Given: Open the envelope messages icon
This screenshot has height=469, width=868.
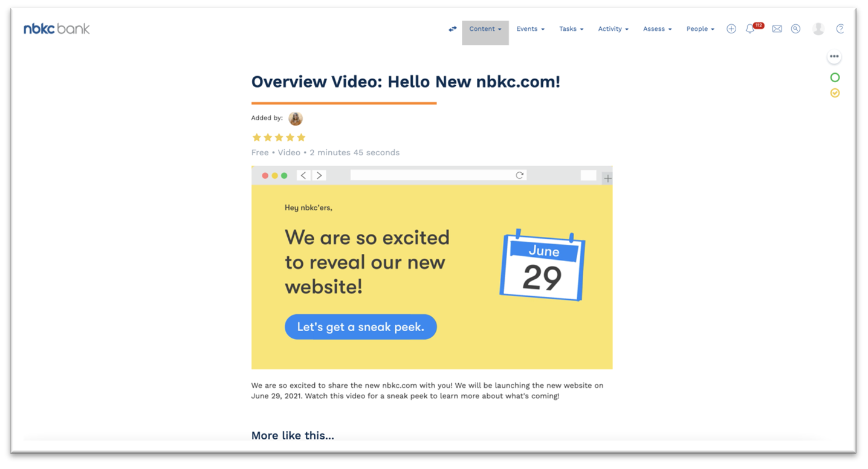Looking at the screenshot, I should click(x=777, y=28).
